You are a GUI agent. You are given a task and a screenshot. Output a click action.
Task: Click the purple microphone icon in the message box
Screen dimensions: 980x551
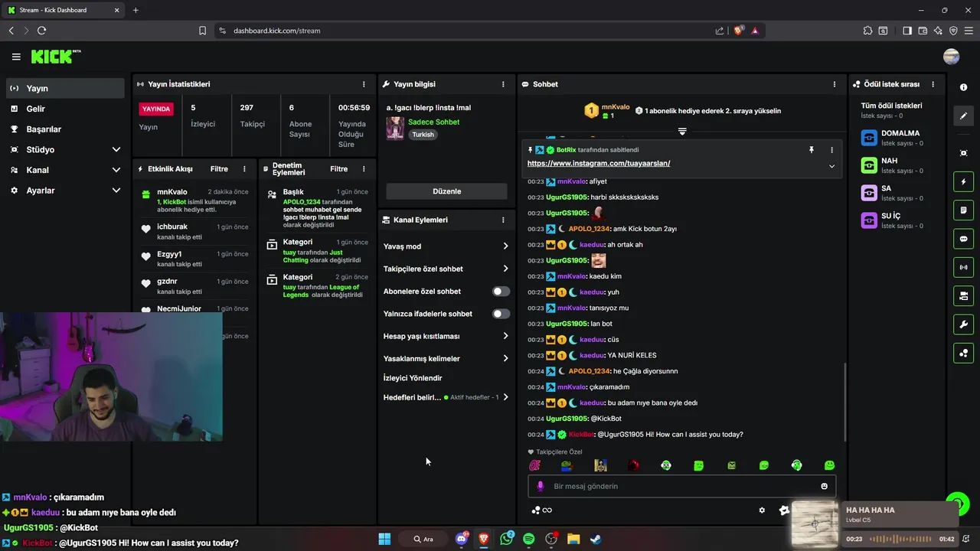[541, 486]
